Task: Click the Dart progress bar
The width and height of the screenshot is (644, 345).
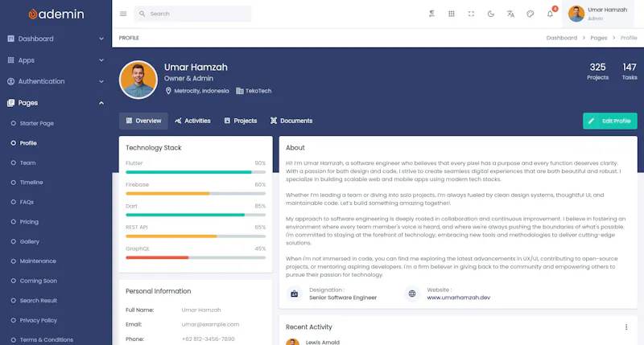Action: (x=196, y=215)
